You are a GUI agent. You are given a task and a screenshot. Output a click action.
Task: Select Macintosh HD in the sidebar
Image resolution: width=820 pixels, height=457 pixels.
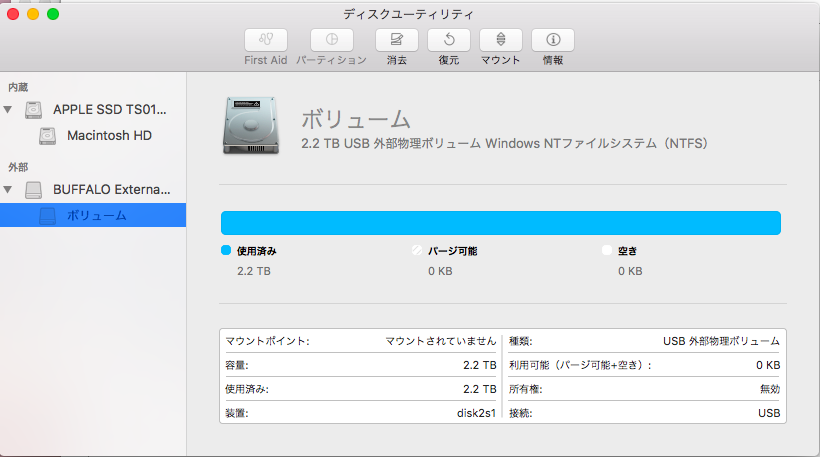tap(108, 135)
